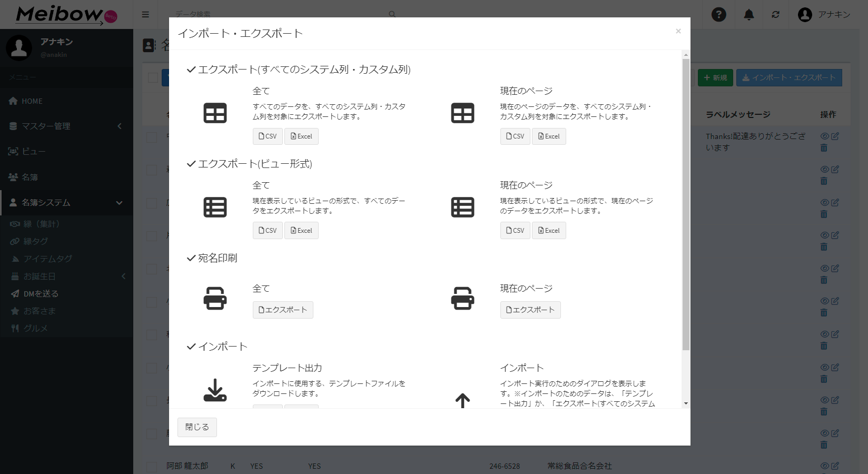Click the list icon for 全て view export
Viewport: 868px width, 474px height.
(x=215, y=207)
